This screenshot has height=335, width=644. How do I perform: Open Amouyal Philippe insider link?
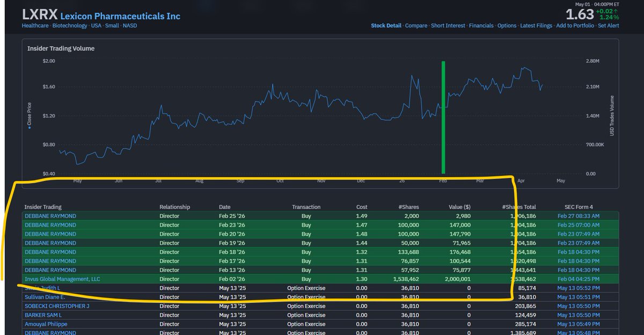pyautogui.click(x=46, y=324)
